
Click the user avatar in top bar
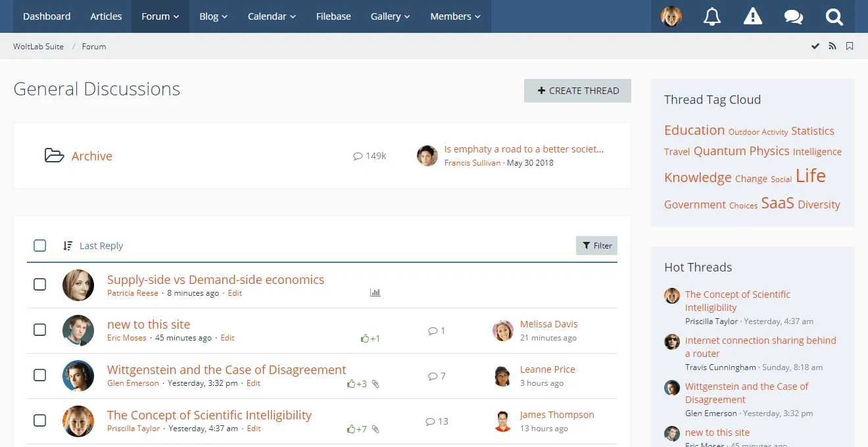[671, 16]
